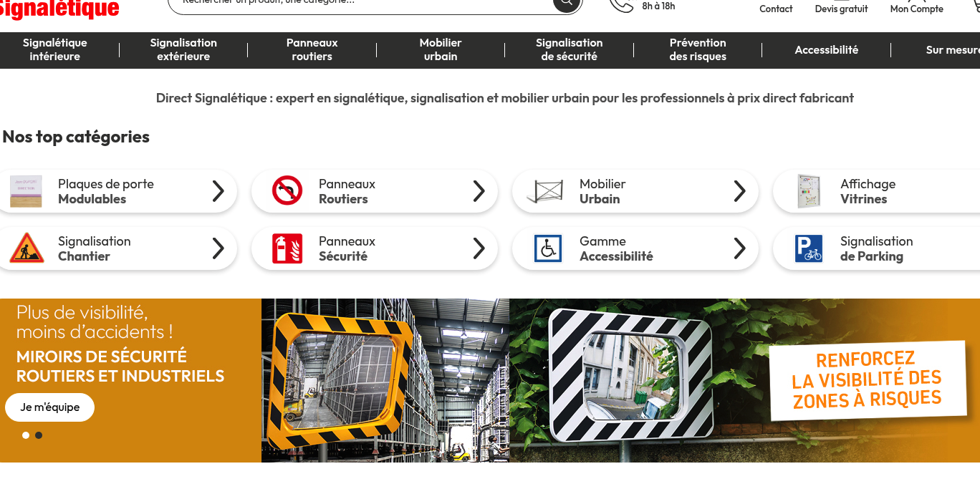The width and height of the screenshot is (980, 489).
Task: Click the Plaques de porte Modulables thumbnail icon
Action: click(x=26, y=192)
